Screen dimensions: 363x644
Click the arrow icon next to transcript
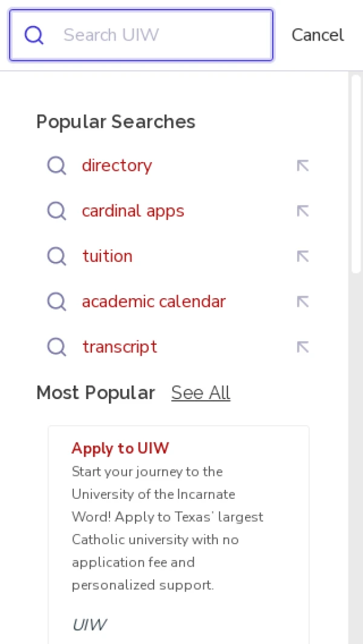pyautogui.click(x=302, y=347)
